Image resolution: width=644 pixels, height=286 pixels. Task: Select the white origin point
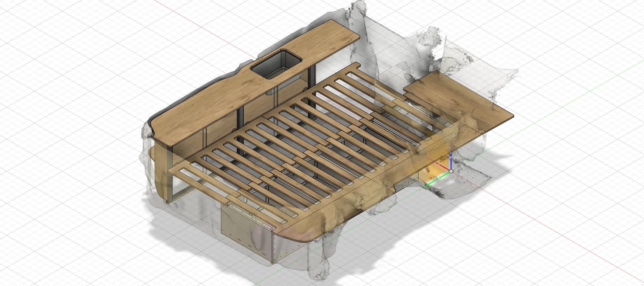[x=451, y=171]
